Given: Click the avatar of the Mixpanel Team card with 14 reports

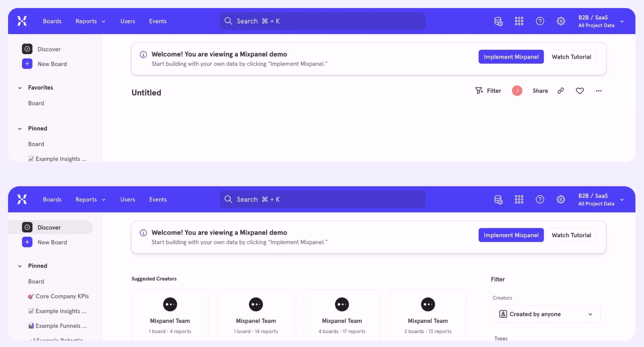Looking at the screenshot, I should coord(256,304).
